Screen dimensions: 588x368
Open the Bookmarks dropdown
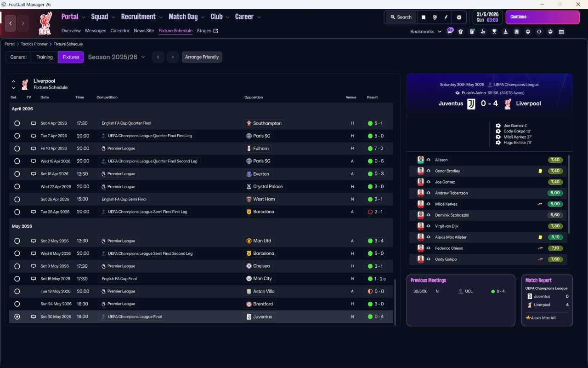click(x=426, y=32)
